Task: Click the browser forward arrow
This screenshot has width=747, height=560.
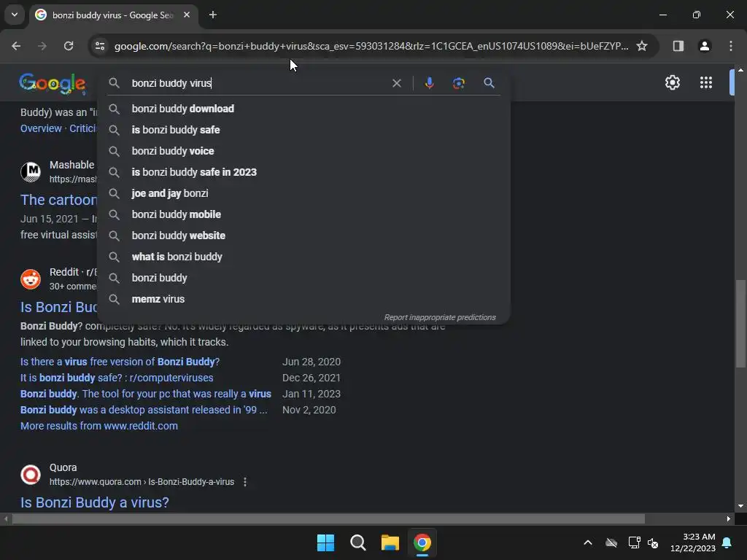Action: pos(42,46)
